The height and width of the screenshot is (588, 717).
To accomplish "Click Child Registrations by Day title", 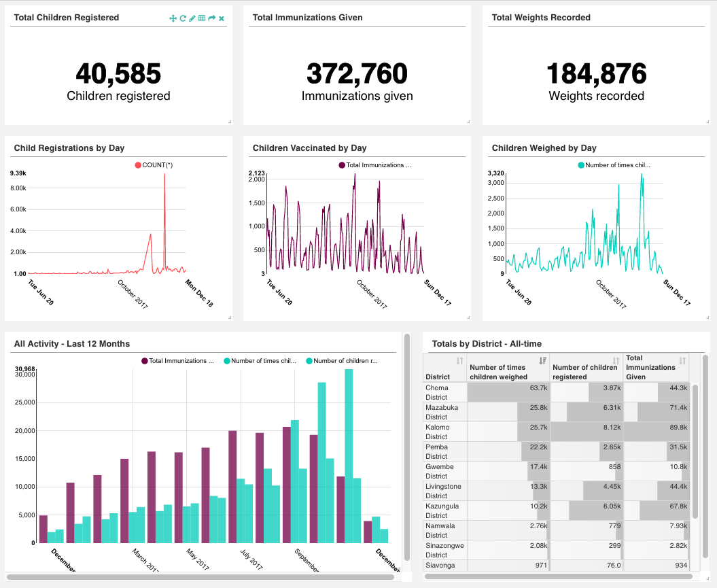I will 69,148.
